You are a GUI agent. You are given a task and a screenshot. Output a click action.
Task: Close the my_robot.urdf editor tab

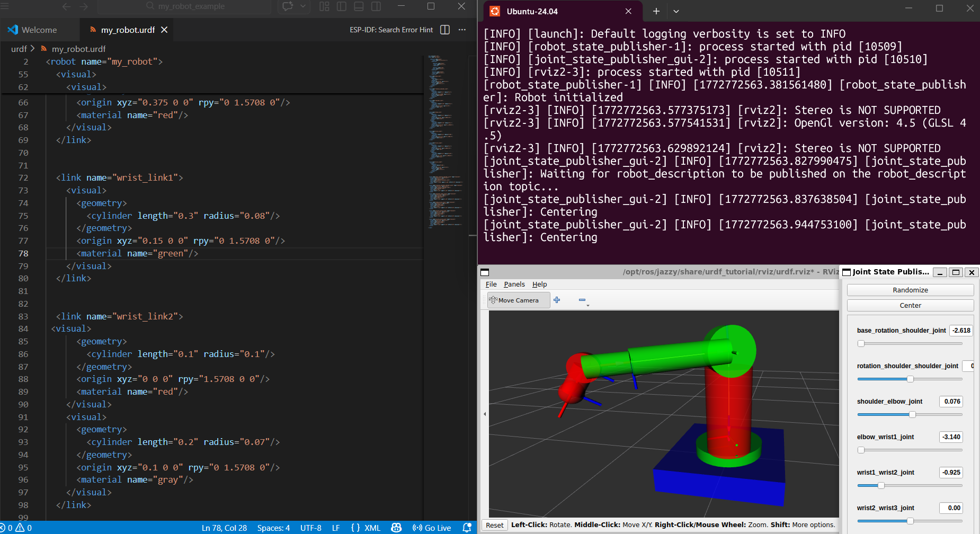coord(164,30)
